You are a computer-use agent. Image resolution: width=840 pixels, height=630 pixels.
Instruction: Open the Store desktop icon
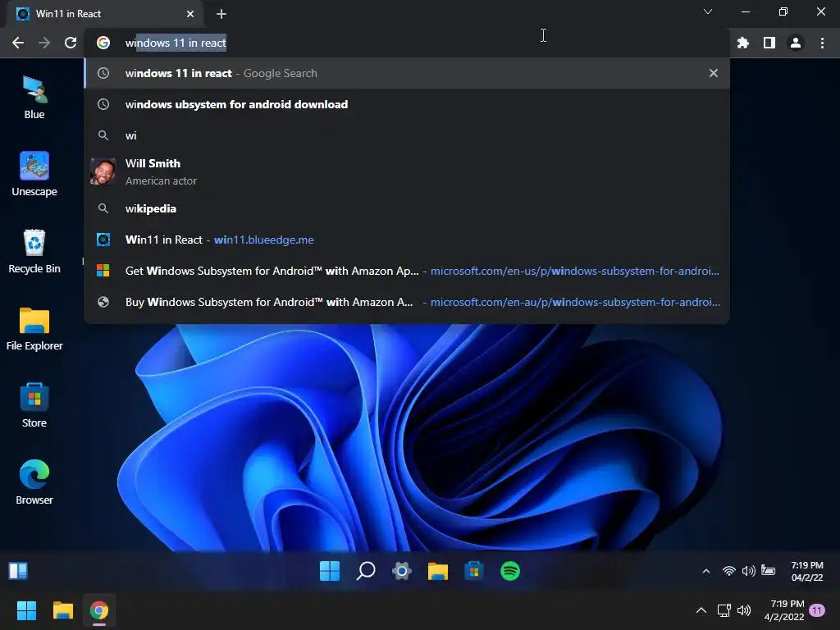[x=34, y=405]
